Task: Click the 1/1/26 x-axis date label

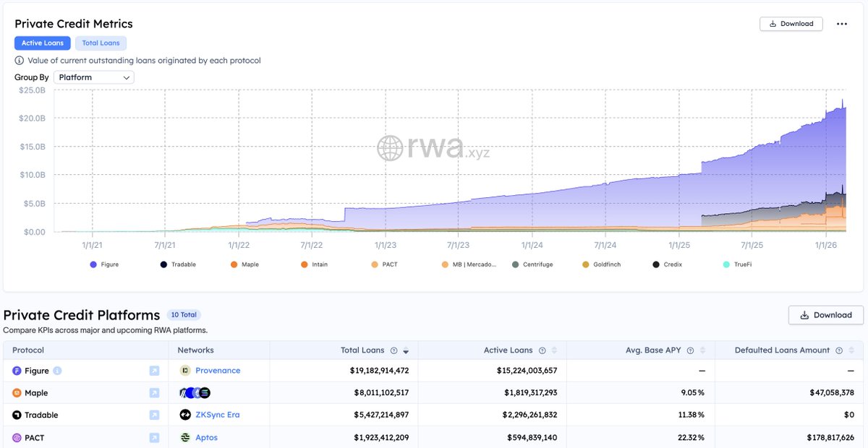Action: click(x=825, y=246)
